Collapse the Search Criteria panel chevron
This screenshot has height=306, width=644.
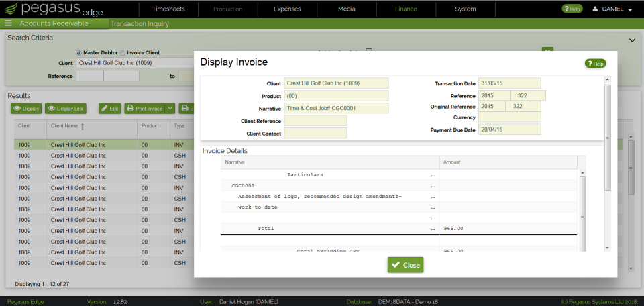point(633,40)
